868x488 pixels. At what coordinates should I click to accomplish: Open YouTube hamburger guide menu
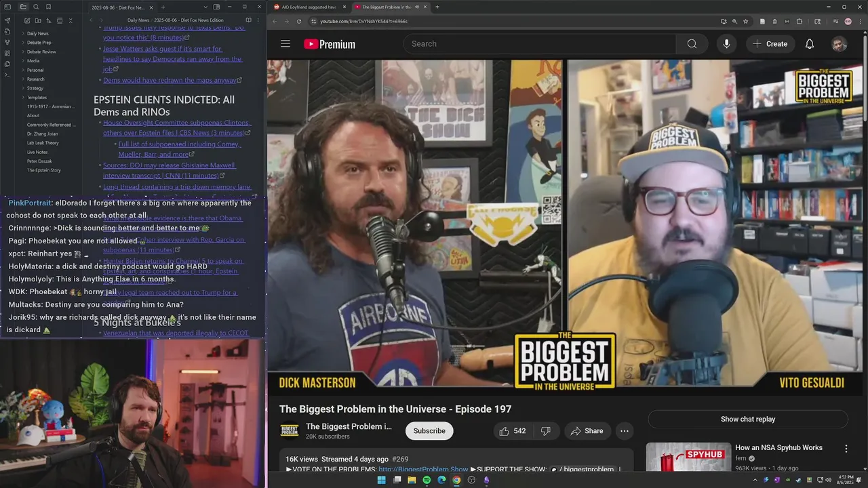(285, 44)
